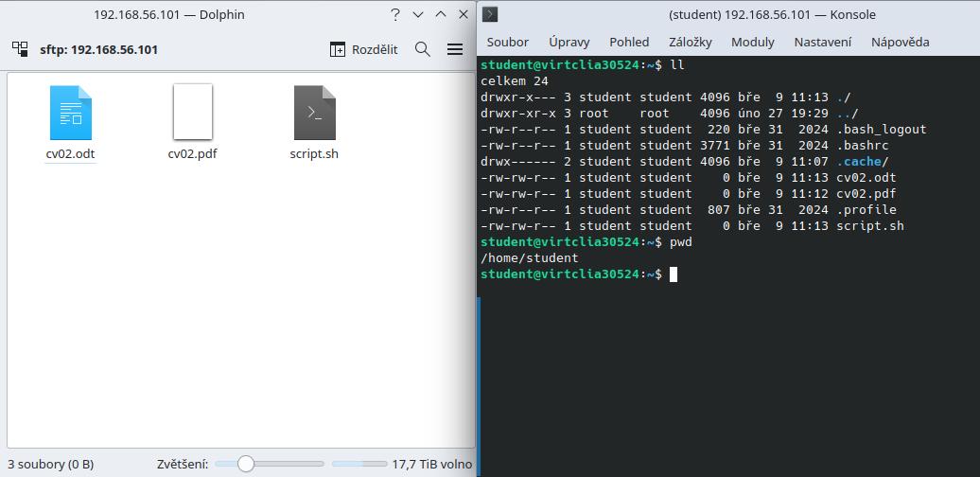Adjust the Zvětšení zoom slider handle

pos(246,464)
